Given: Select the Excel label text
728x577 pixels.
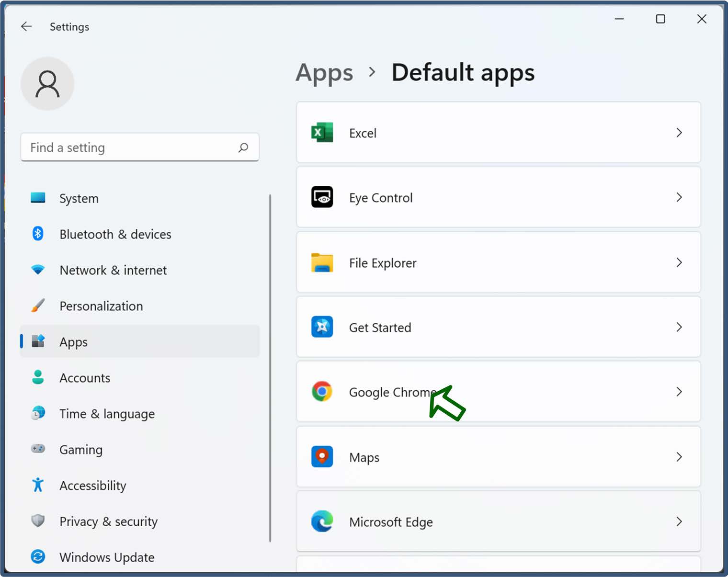Looking at the screenshot, I should (x=363, y=133).
